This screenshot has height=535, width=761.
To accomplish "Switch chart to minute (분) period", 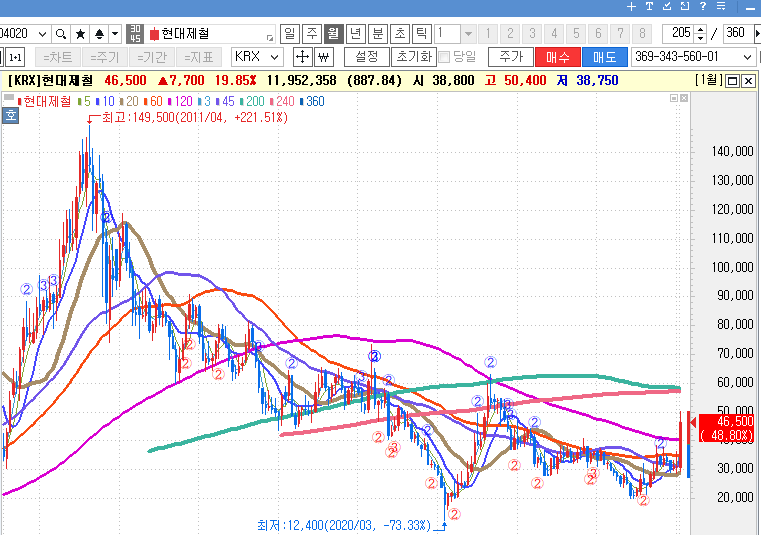I will pos(378,33).
